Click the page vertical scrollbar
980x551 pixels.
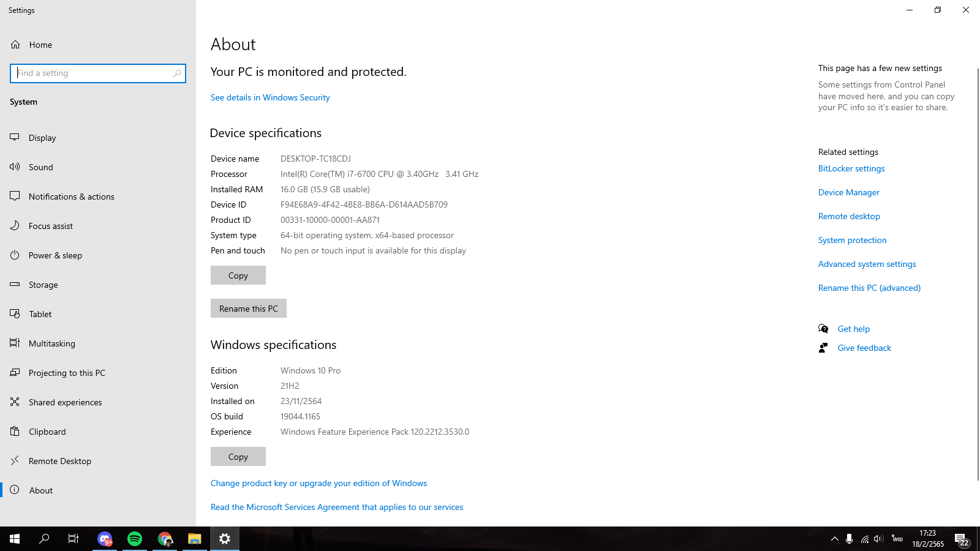pos(978,274)
